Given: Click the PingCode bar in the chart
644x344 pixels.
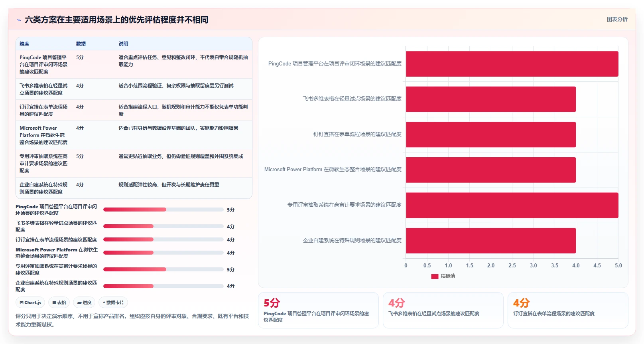Looking at the screenshot, I should (x=512, y=64).
